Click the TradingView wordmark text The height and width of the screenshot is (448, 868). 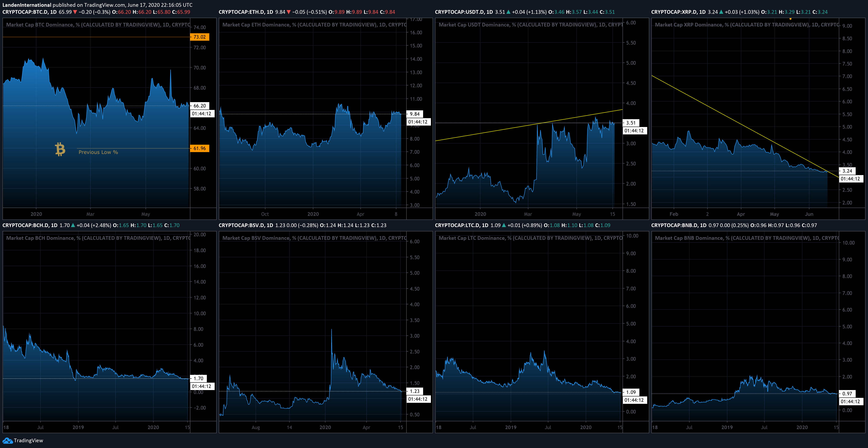click(x=29, y=441)
